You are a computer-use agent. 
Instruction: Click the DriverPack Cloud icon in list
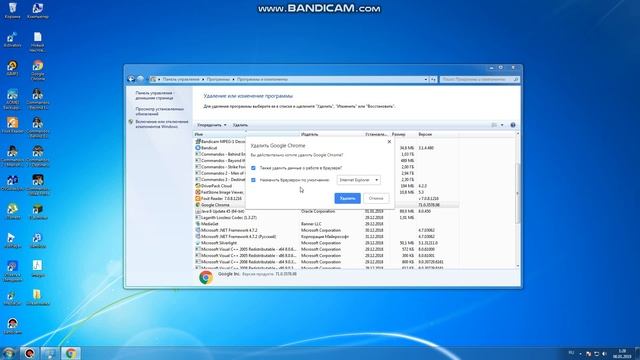(x=198, y=186)
